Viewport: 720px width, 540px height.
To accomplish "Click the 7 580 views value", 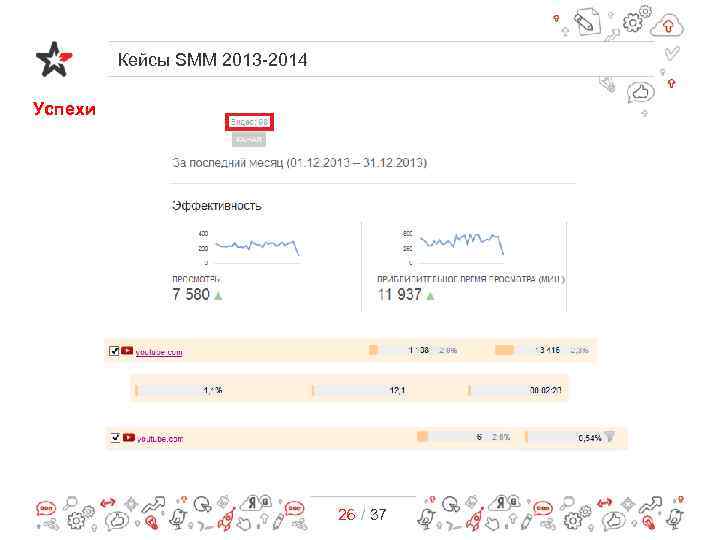I will (x=191, y=294).
